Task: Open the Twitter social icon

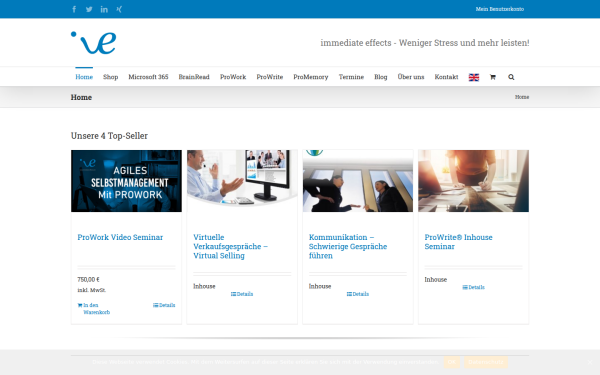Action: click(89, 9)
